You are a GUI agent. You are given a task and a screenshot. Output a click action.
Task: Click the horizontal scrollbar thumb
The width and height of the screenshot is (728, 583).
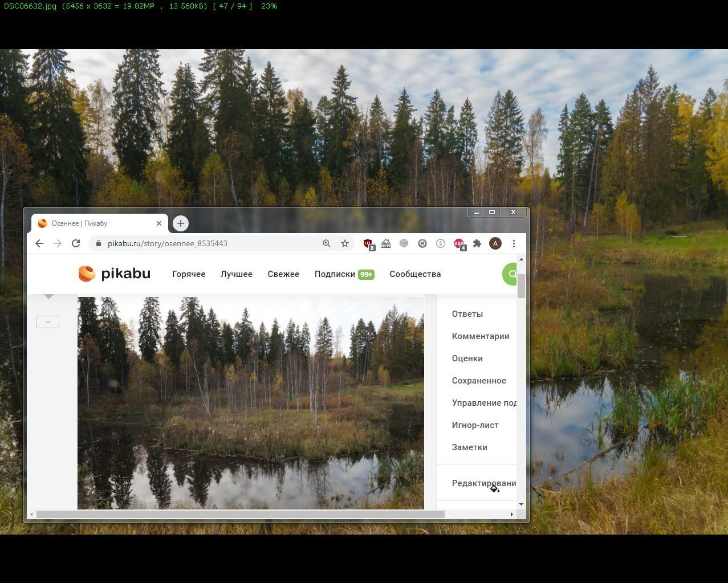click(x=240, y=514)
